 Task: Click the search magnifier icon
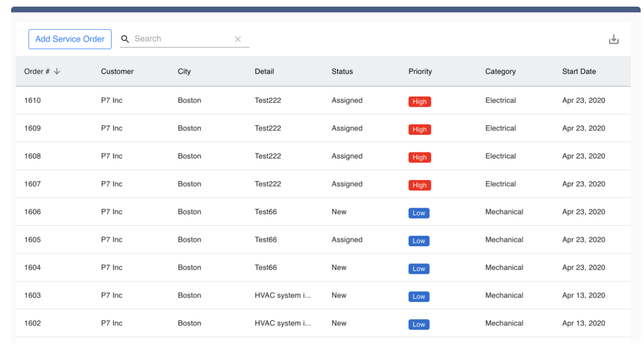[x=125, y=39]
